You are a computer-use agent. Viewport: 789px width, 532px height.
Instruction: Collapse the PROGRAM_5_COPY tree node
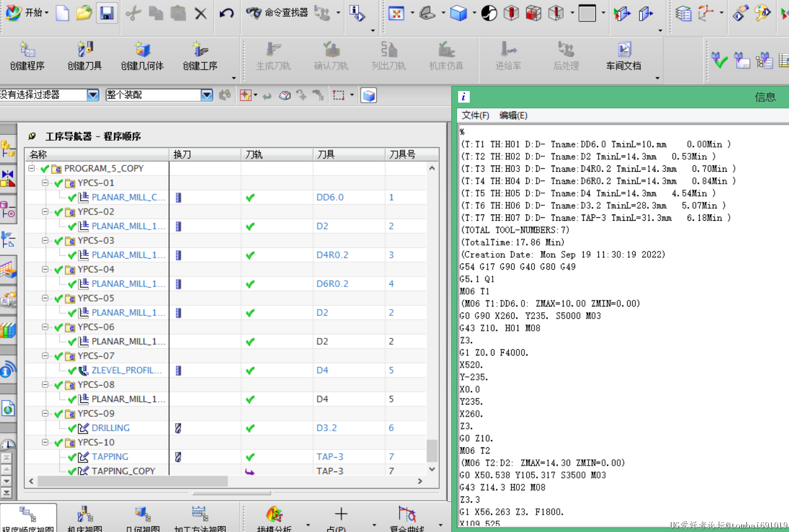(32, 168)
